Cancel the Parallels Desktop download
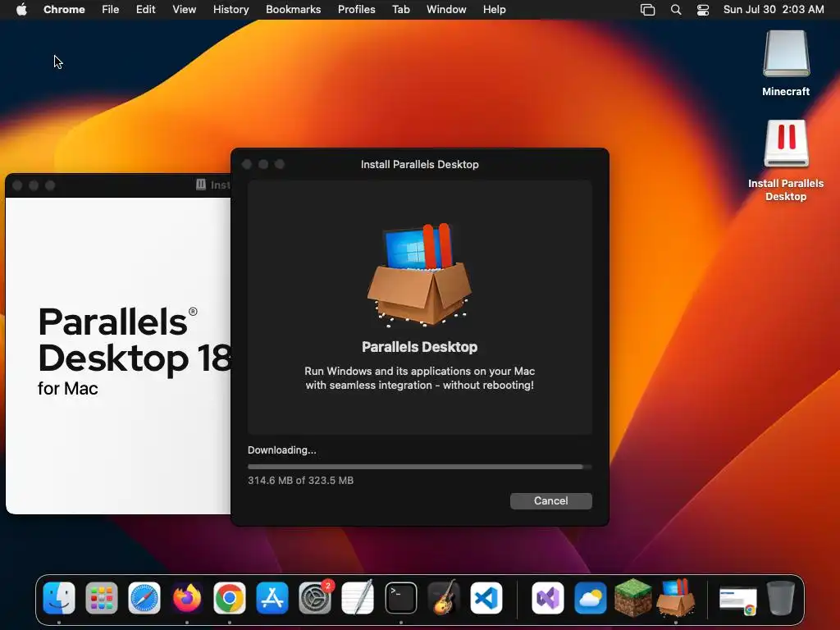 [550, 501]
